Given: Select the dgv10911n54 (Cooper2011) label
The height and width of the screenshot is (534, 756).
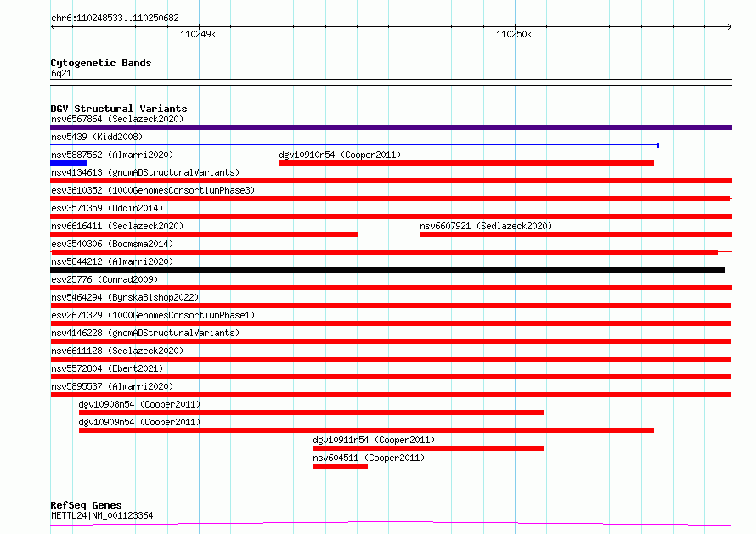Looking at the screenshot, I should point(374,440).
